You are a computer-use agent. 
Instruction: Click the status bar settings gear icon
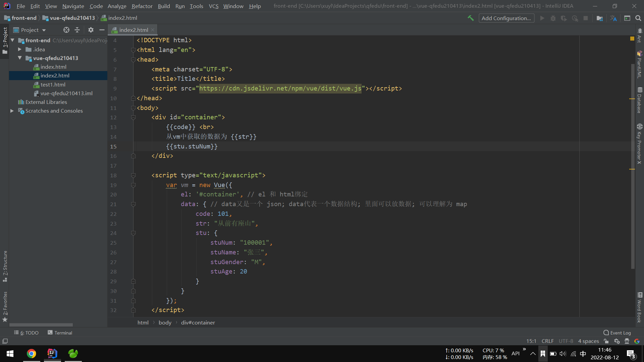pos(617,341)
